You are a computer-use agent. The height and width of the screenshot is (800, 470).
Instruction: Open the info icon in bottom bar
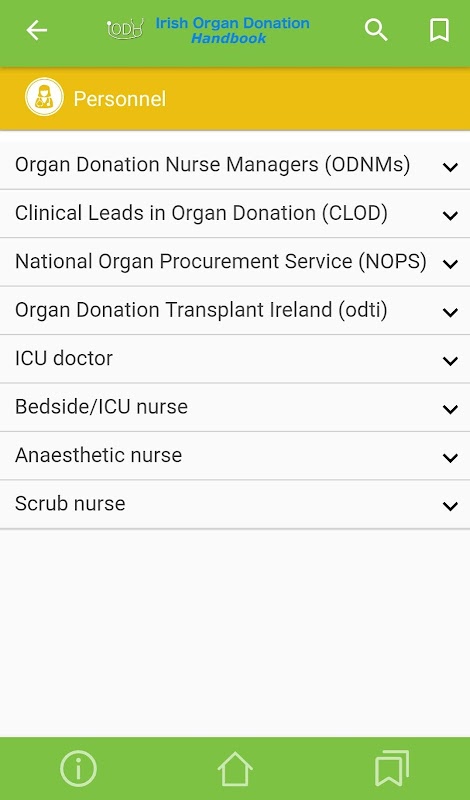(x=78, y=768)
